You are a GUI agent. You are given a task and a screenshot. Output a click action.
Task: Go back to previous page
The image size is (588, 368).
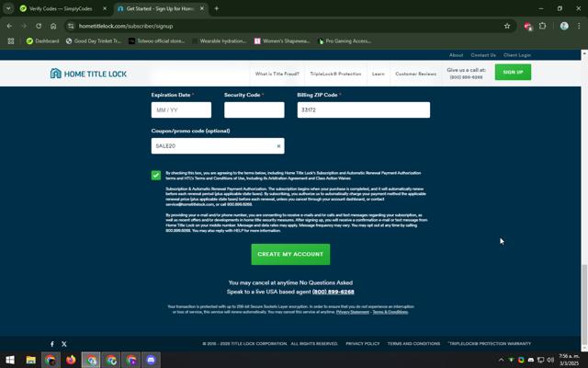pos(9,26)
